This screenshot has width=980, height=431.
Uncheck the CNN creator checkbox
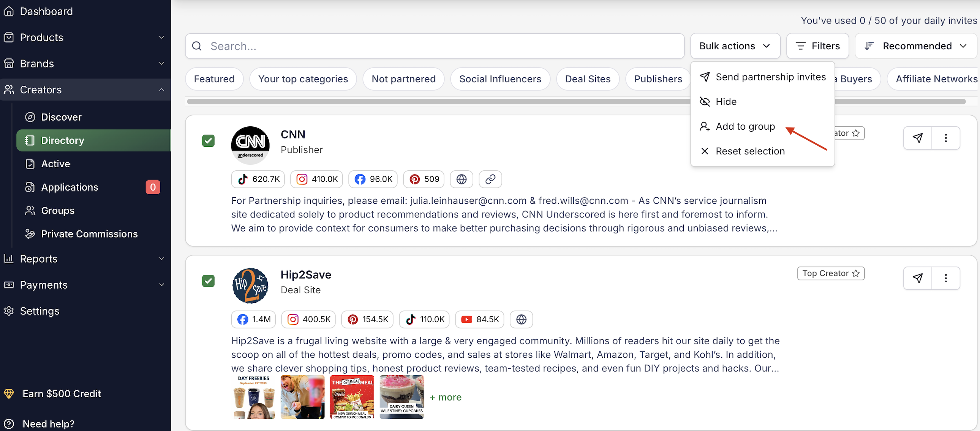pyautogui.click(x=208, y=141)
